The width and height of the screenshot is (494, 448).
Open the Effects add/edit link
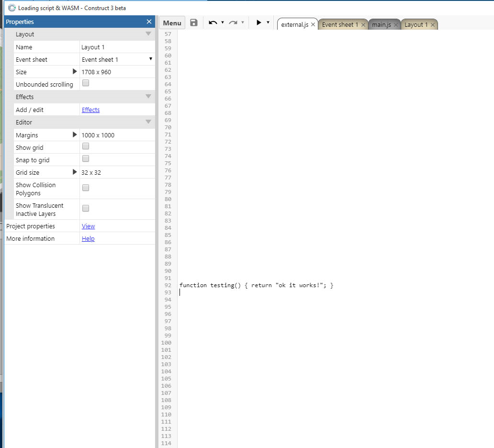pyautogui.click(x=91, y=110)
